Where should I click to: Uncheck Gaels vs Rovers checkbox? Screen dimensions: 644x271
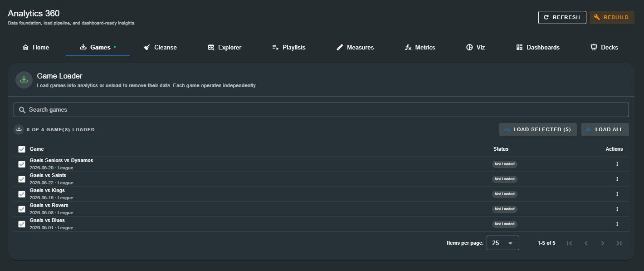coord(22,209)
